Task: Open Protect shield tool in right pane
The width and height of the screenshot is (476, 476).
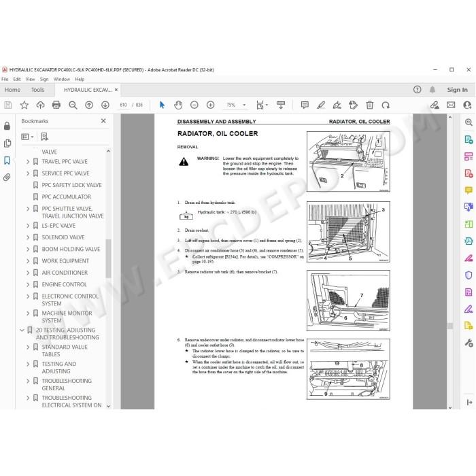Action: tap(469, 275)
